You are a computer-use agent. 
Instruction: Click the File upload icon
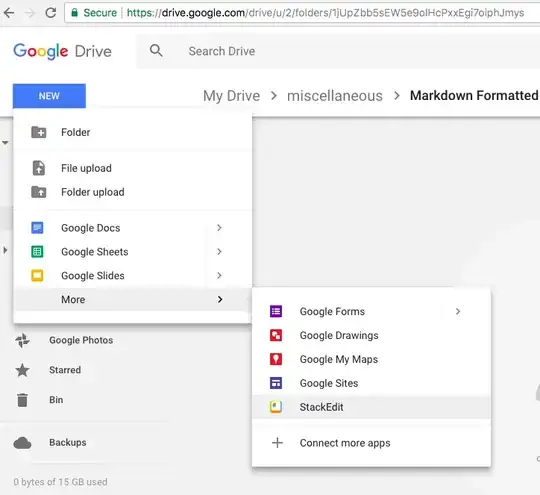point(39,168)
